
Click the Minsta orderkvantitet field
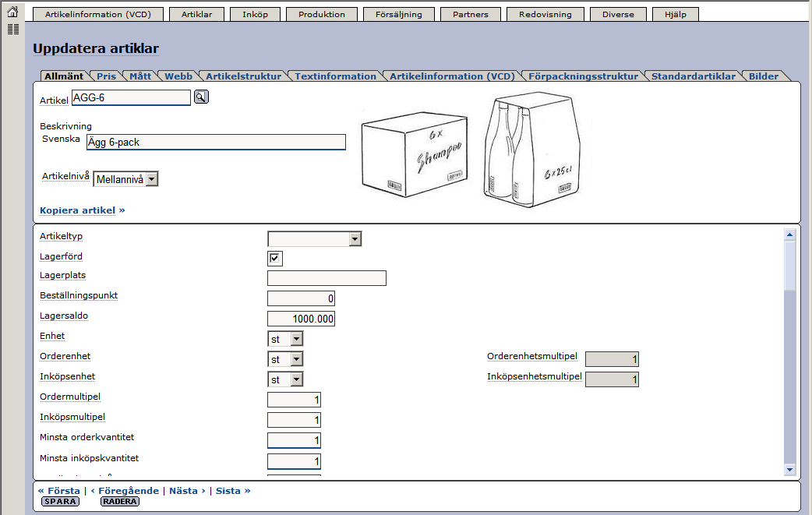click(x=294, y=440)
